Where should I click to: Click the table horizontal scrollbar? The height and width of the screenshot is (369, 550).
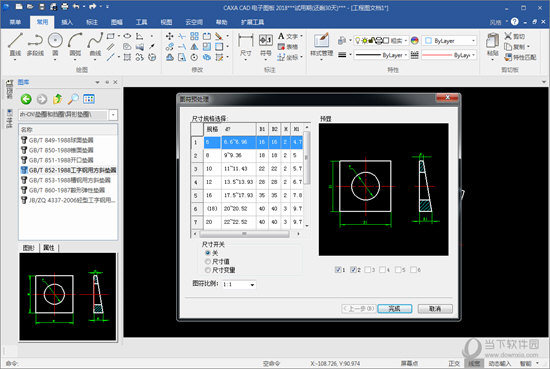coord(244,234)
